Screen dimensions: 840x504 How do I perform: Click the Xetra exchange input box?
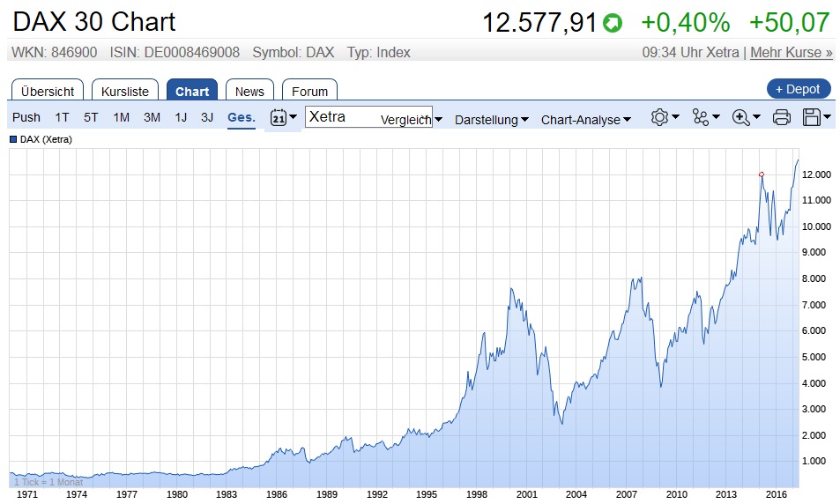[368, 117]
